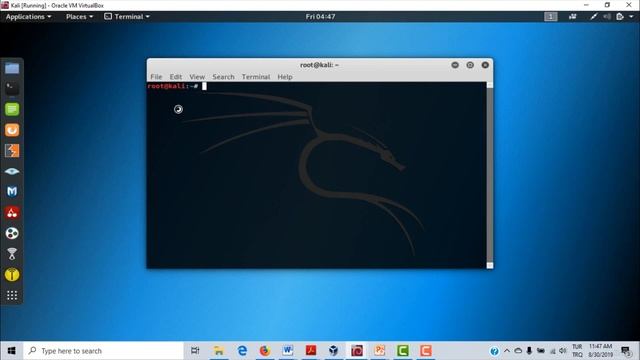Restore down the VirtualBox window
This screenshot has height=360, width=640.
(x=607, y=5)
